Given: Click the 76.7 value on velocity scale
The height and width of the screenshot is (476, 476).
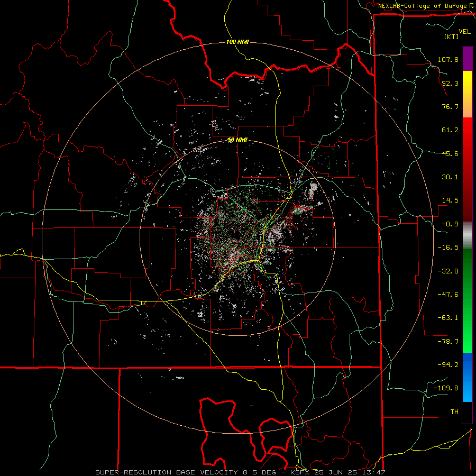Looking at the screenshot, I should pyautogui.click(x=450, y=106).
